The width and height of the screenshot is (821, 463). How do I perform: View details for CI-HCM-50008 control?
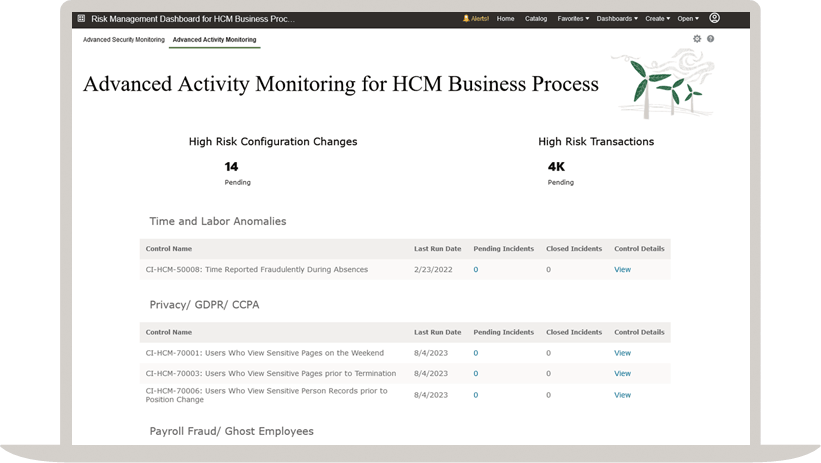point(622,270)
